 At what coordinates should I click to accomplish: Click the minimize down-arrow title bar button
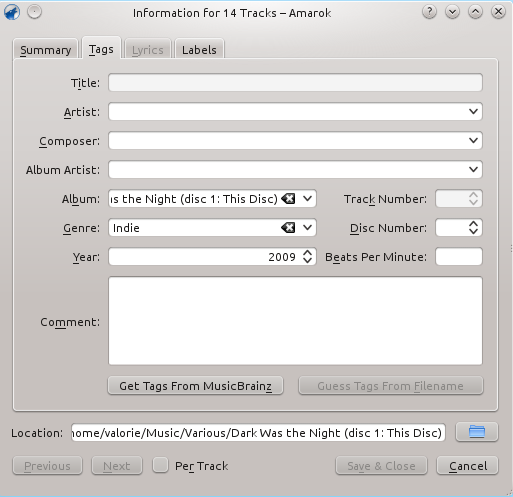pos(452,12)
